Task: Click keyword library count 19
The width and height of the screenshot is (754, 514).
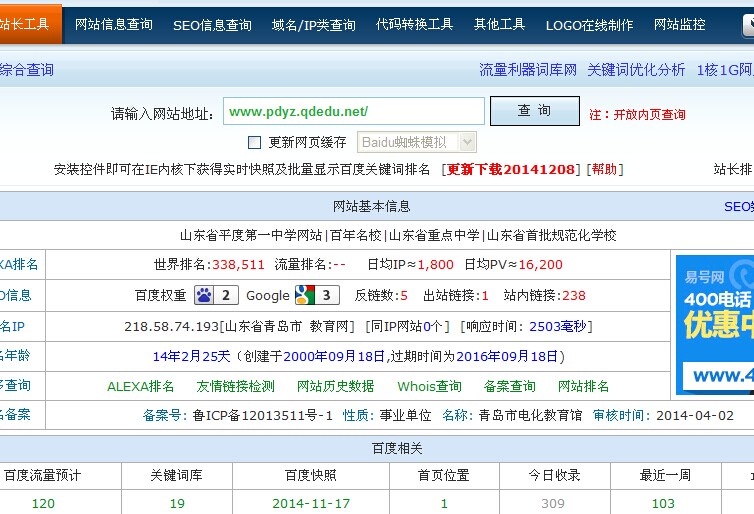Action: click(x=177, y=503)
